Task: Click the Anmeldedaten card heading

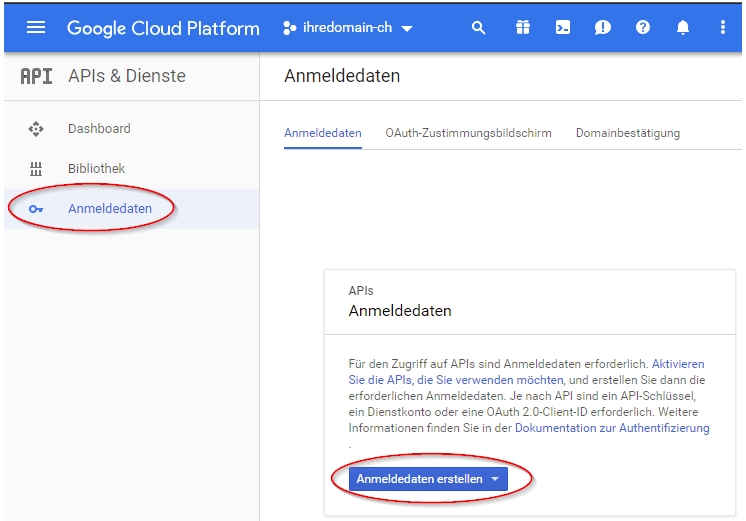Action: click(400, 311)
